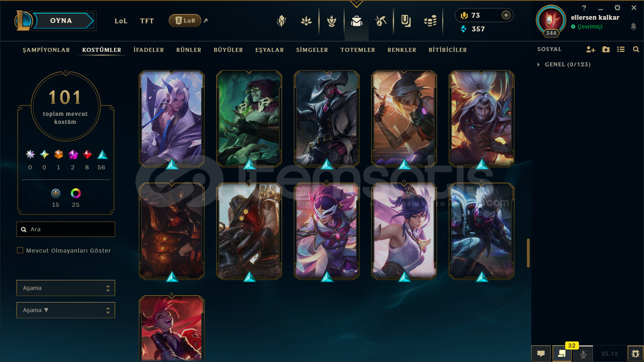Open the Collection backpack icon

pos(357,21)
